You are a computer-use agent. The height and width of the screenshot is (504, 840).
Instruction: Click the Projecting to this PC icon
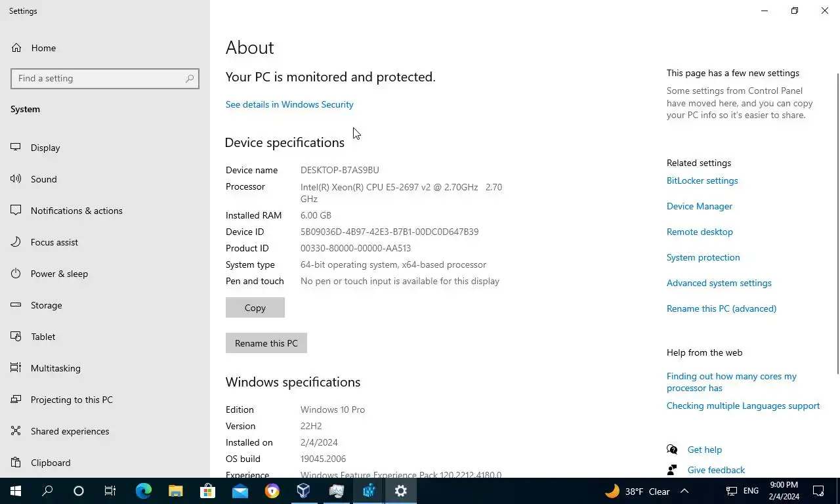point(16,400)
